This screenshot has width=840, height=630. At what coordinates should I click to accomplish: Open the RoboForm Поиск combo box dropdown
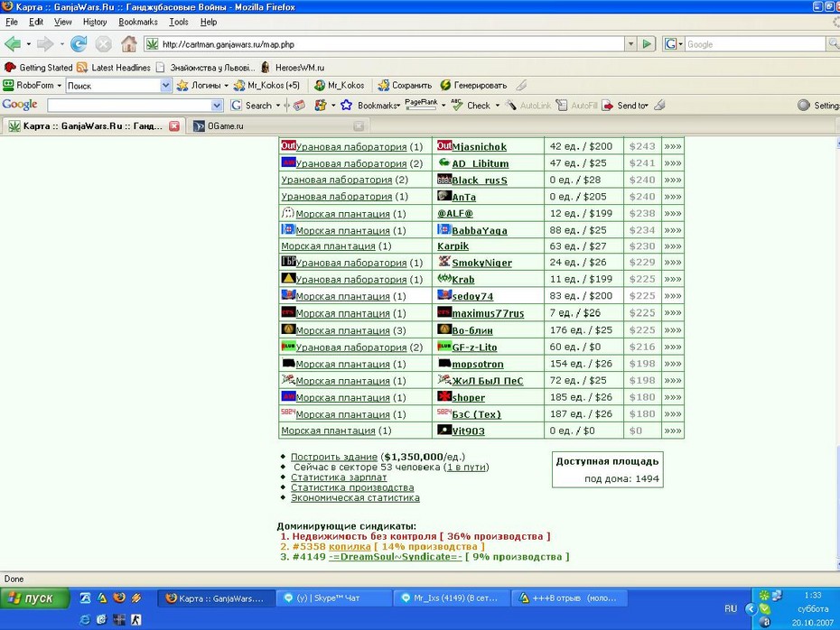tap(165, 85)
